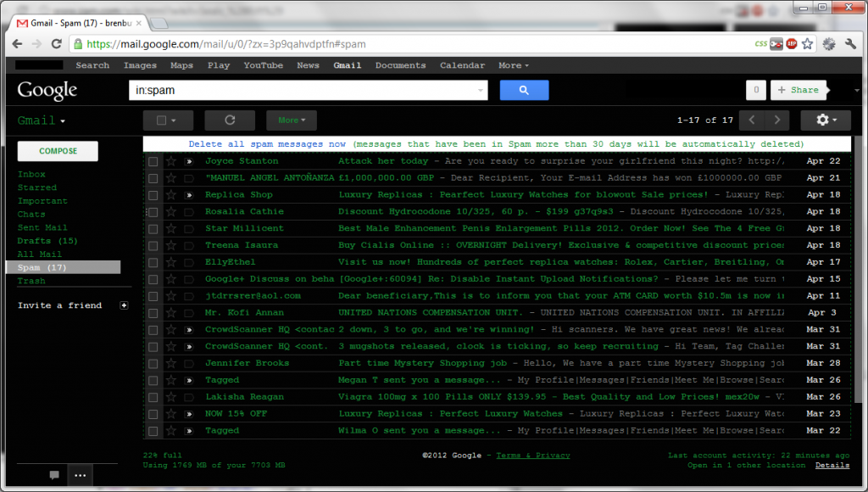
Task: Click the CSS extension icon in the address bar
Action: (x=761, y=44)
